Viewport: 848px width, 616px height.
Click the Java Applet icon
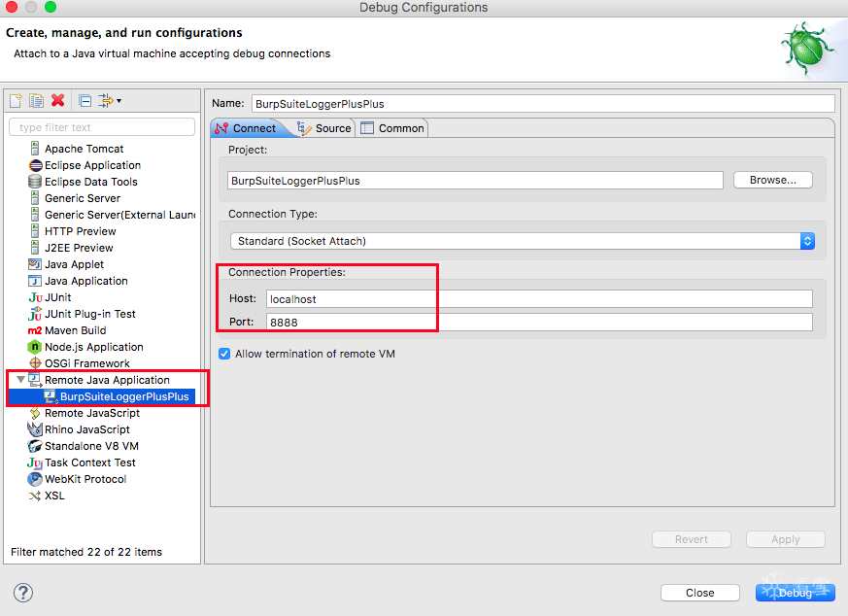coord(35,264)
